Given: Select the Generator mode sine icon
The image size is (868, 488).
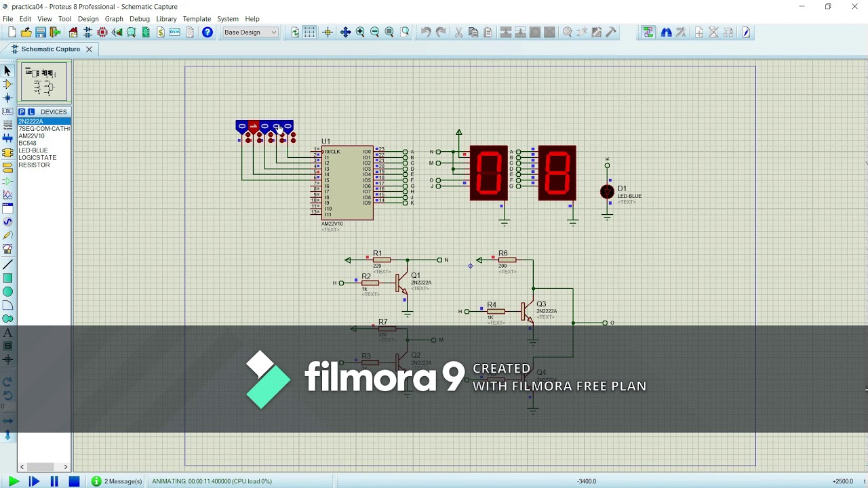Looking at the screenshot, I should (x=7, y=222).
